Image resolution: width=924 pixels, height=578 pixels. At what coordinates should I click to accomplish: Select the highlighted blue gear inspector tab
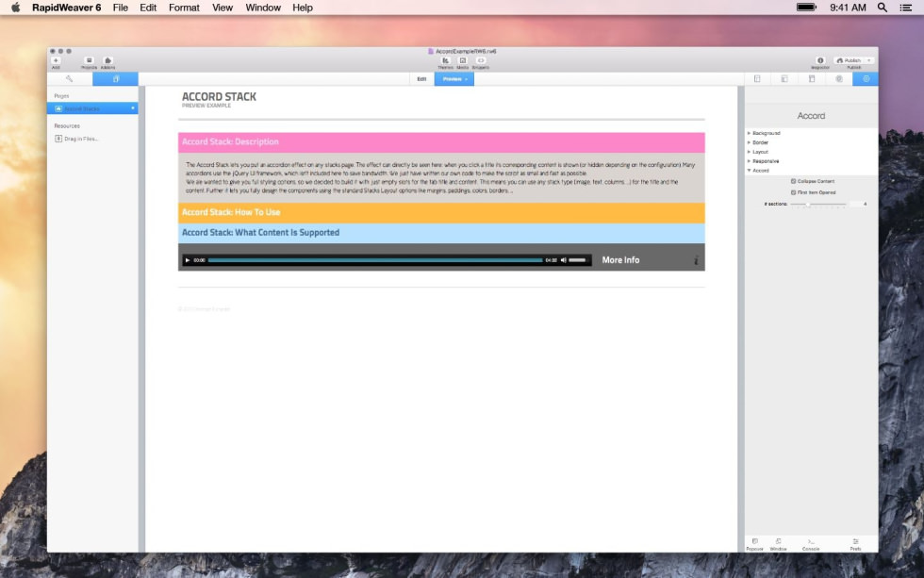tap(866, 79)
